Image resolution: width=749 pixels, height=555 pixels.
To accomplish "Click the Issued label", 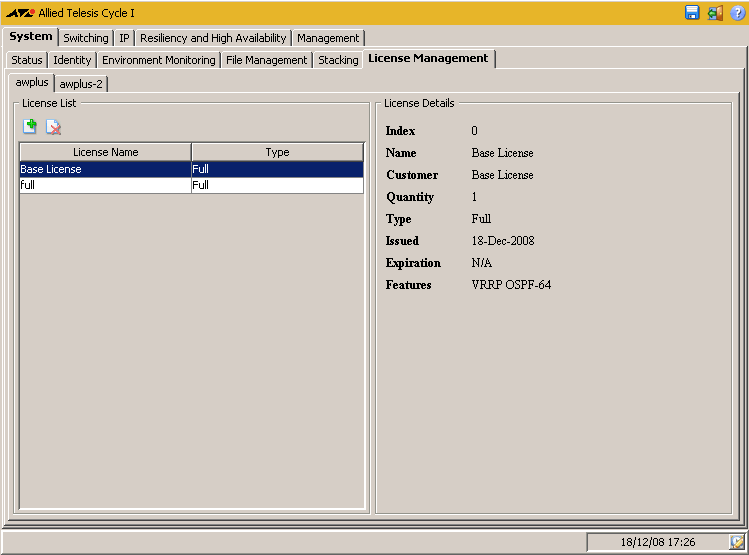I will point(402,241).
